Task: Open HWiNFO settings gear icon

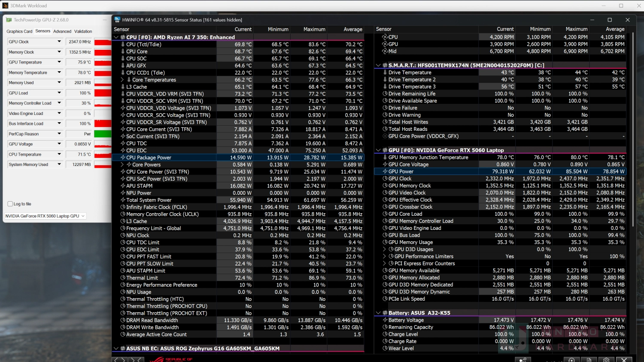Action: [x=606, y=359]
